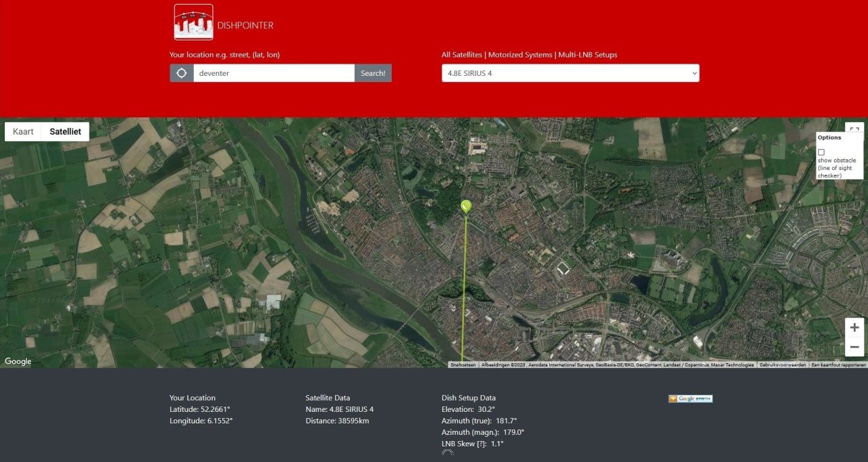Open the Multi-LNB Setups link
Viewport: 868px width, 462px height.
tap(587, 55)
